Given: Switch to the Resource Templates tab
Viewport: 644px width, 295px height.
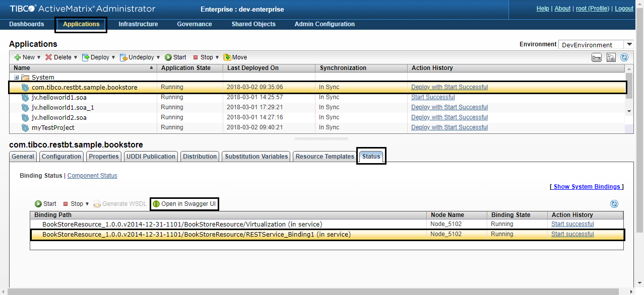Looking at the screenshot, I should point(325,157).
